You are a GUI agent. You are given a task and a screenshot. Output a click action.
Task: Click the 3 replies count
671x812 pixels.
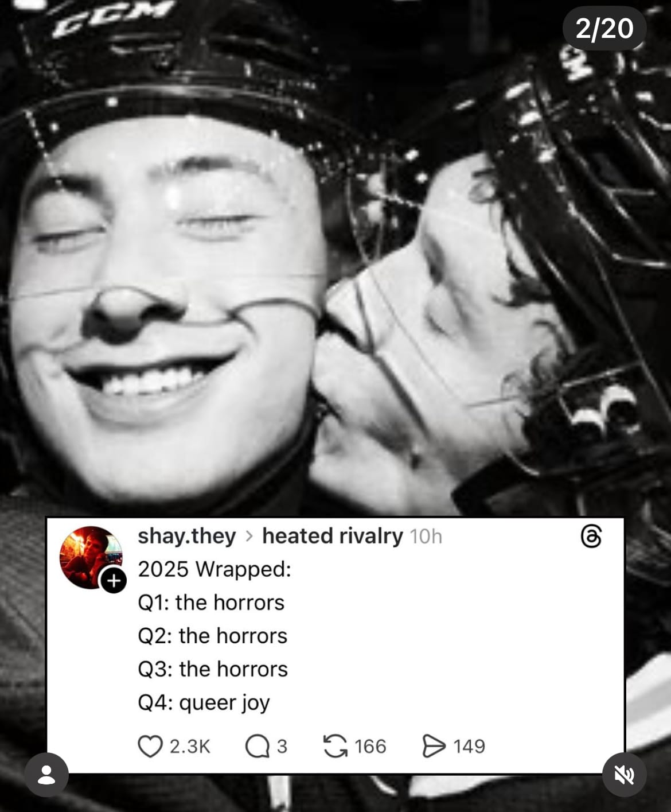pyautogui.click(x=282, y=747)
